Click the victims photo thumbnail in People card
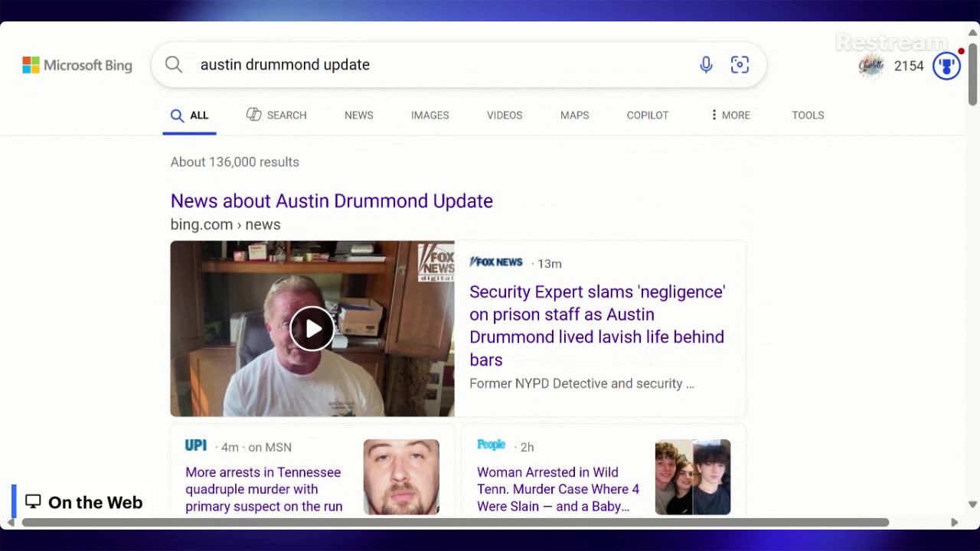980x551 pixels. click(693, 477)
